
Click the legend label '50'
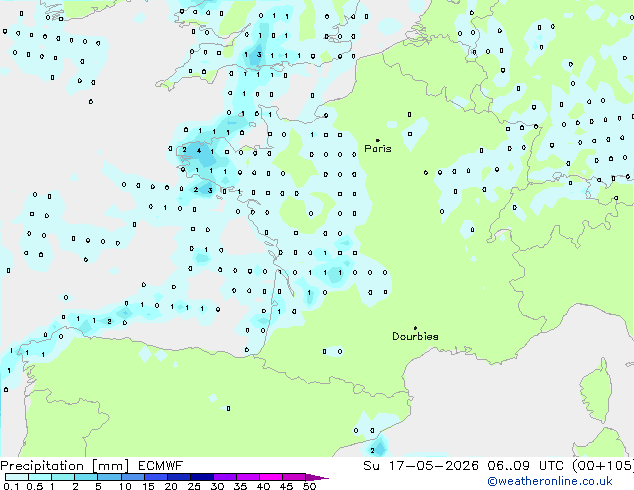309,486
